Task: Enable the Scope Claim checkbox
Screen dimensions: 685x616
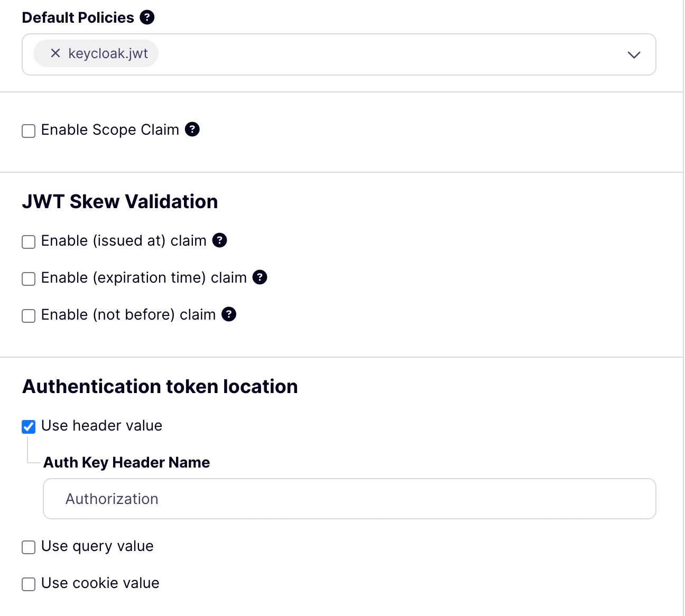Action: click(x=28, y=131)
